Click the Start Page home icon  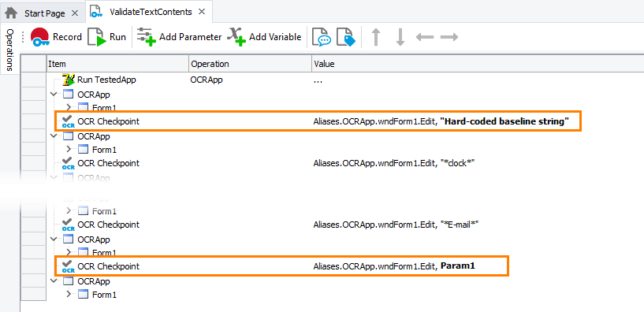tap(11, 13)
